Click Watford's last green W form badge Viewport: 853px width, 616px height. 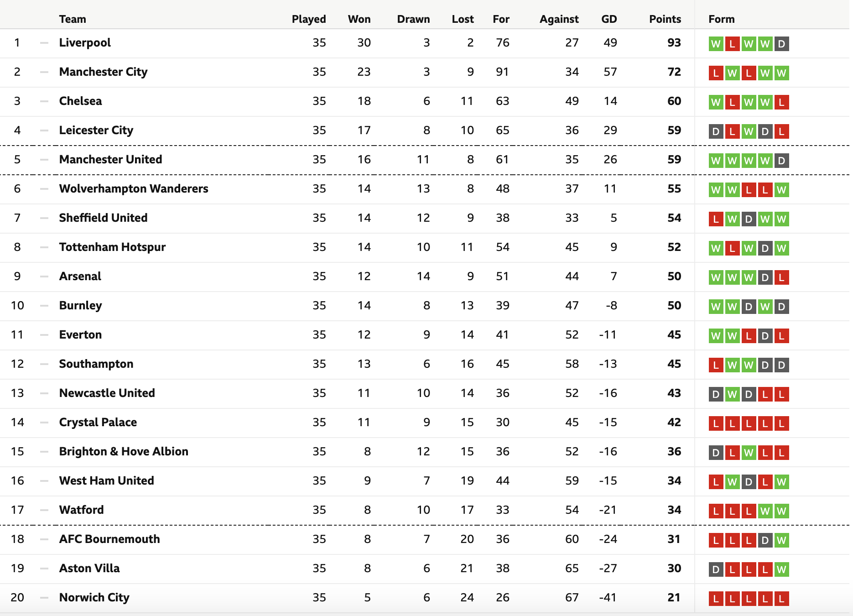(781, 511)
